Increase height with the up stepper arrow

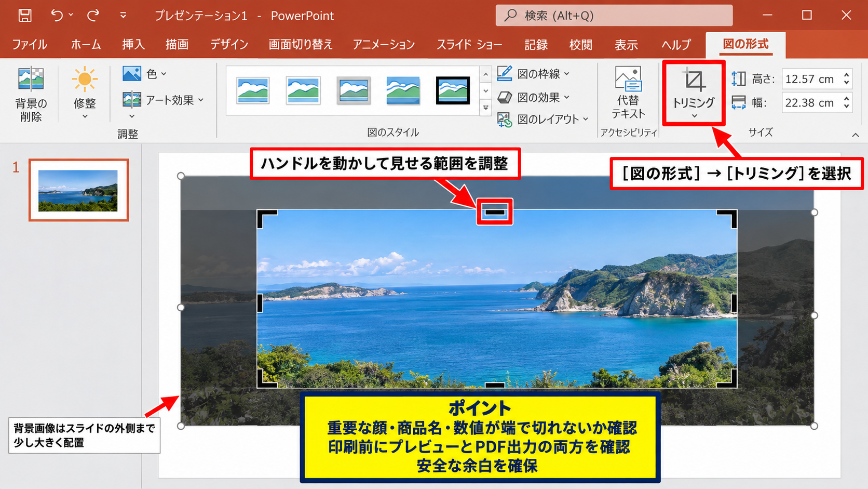click(x=847, y=75)
